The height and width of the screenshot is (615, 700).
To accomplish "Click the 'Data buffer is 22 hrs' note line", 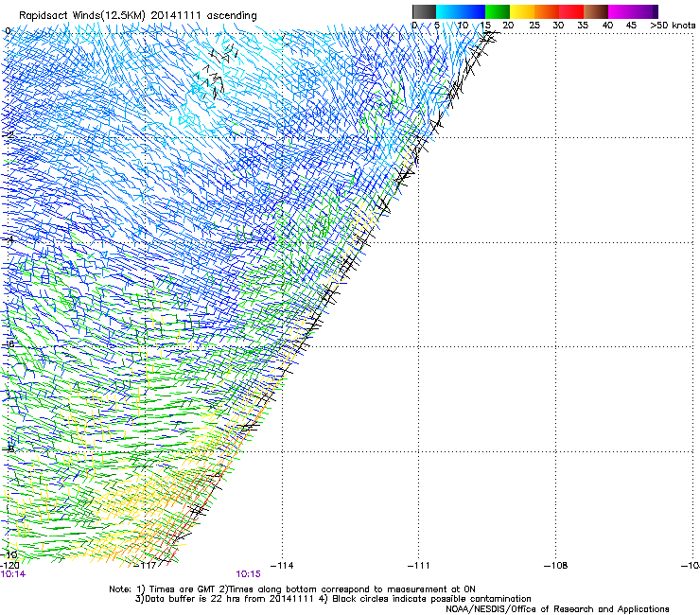I will [333, 599].
